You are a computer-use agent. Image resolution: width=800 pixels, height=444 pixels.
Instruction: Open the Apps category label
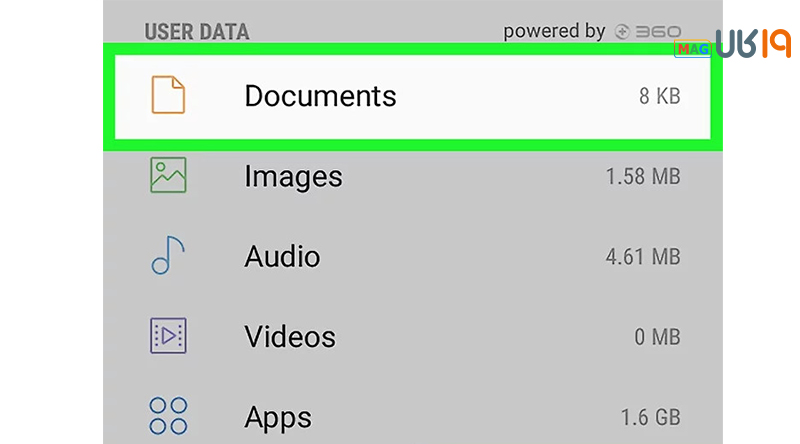click(278, 418)
